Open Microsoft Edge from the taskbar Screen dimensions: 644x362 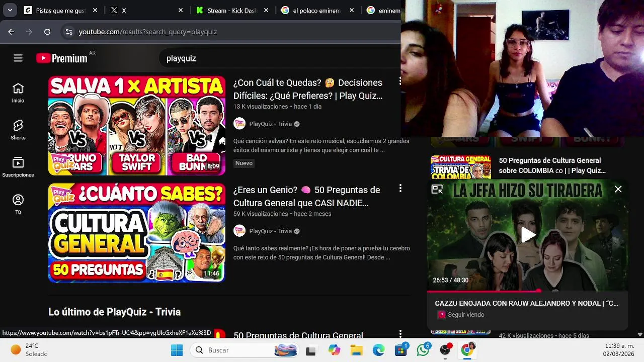378,350
